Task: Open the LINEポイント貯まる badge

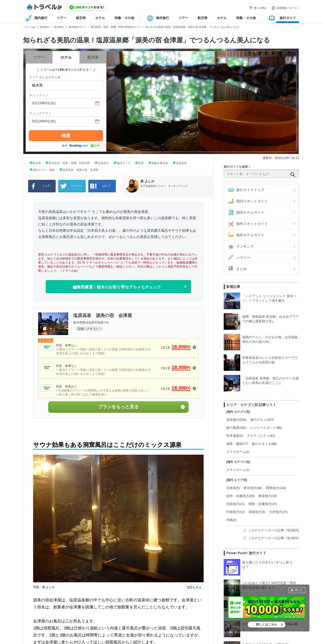Action: tap(87, 7)
